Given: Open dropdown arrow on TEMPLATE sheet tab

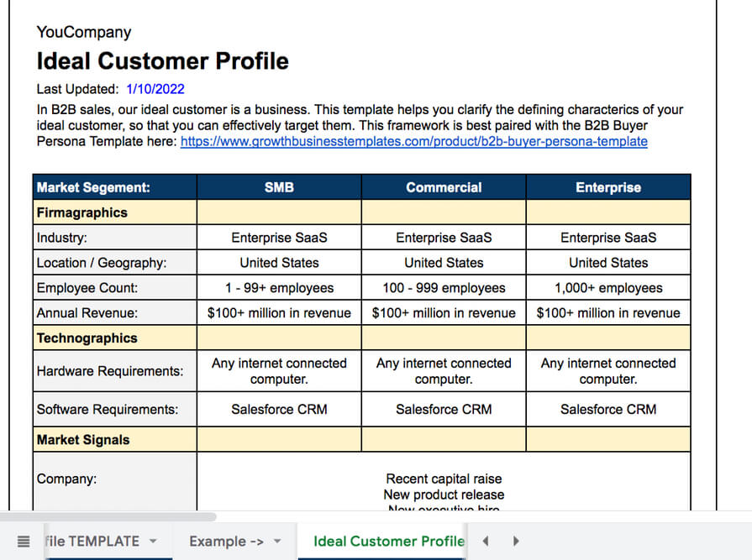Looking at the screenshot, I should point(153,541).
